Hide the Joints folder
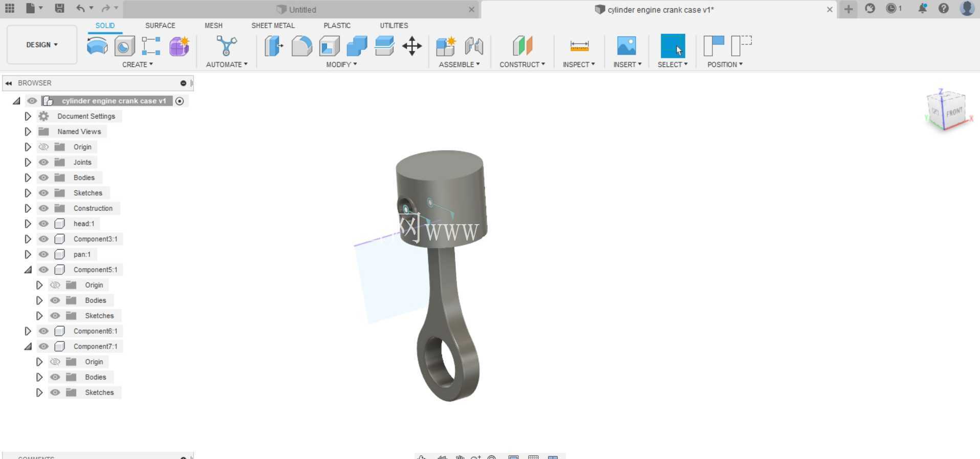This screenshot has width=980, height=459. click(43, 162)
